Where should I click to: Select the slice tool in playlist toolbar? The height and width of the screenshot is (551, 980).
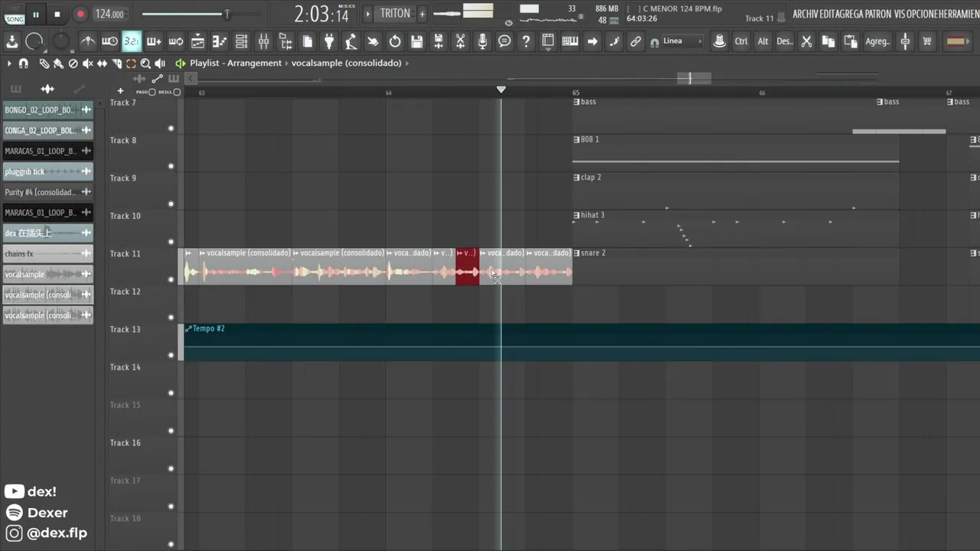(116, 64)
